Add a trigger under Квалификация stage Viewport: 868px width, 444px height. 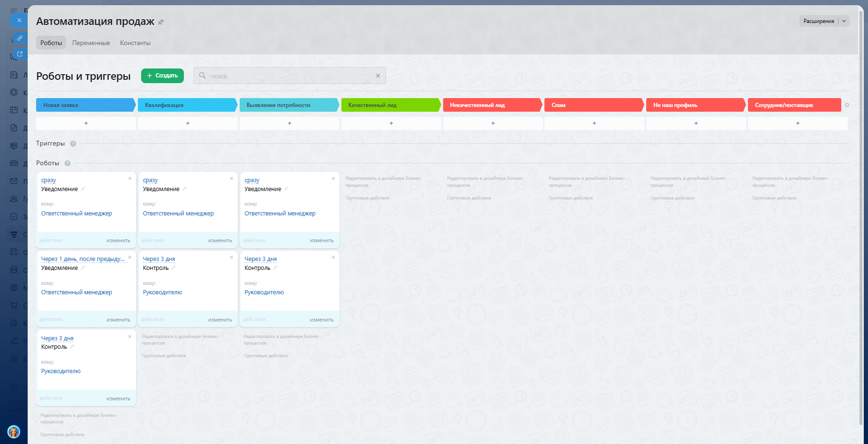pos(188,123)
